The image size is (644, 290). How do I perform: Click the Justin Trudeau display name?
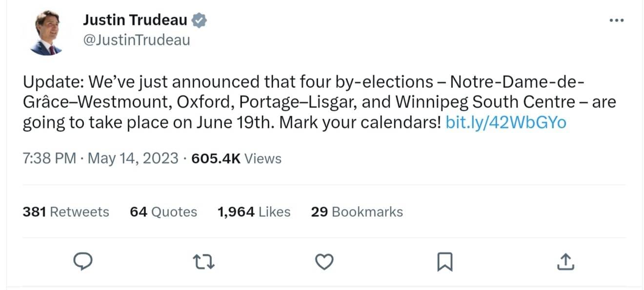tap(136, 20)
